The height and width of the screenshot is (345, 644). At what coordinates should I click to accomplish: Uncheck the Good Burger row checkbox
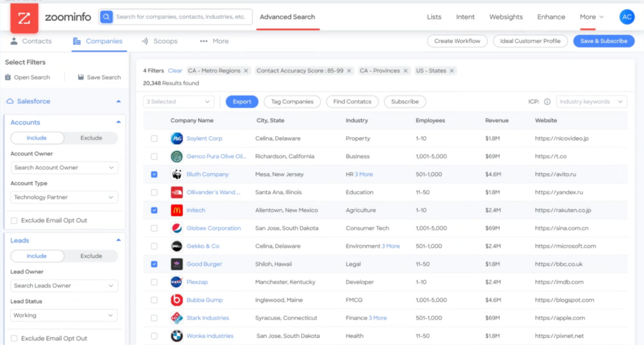click(x=154, y=264)
